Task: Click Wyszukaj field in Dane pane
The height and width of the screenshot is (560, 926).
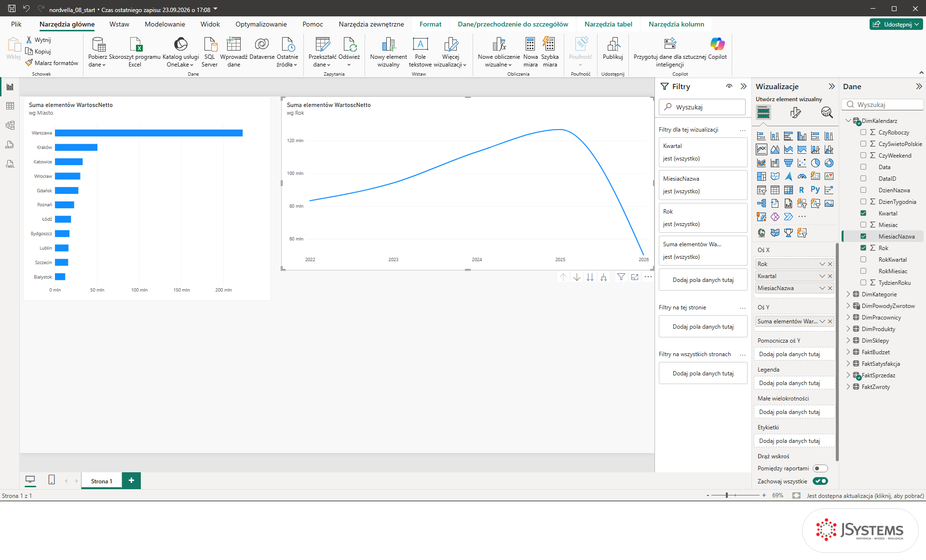Action: pyautogui.click(x=883, y=105)
